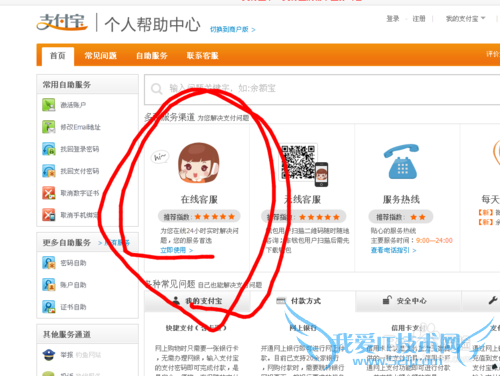Open 激活账户 icon in sidebar
This screenshot has height=376, width=500.
49,105
